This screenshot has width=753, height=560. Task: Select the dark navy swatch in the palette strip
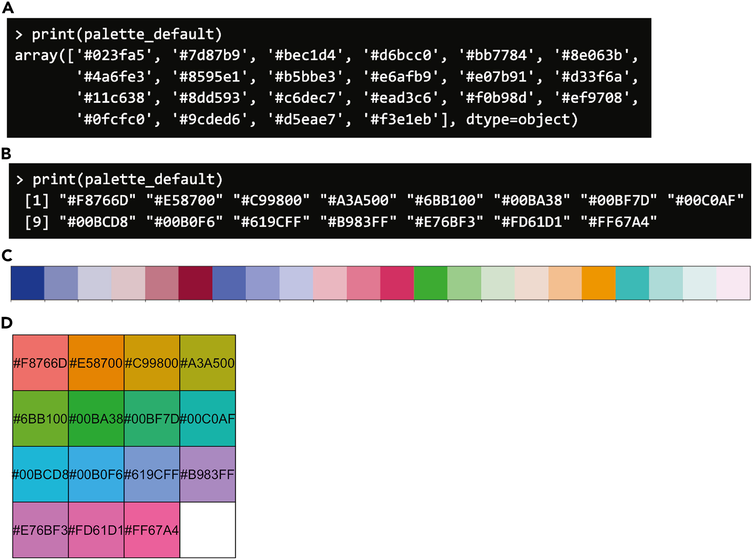pyautogui.click(x=28, y=283)
